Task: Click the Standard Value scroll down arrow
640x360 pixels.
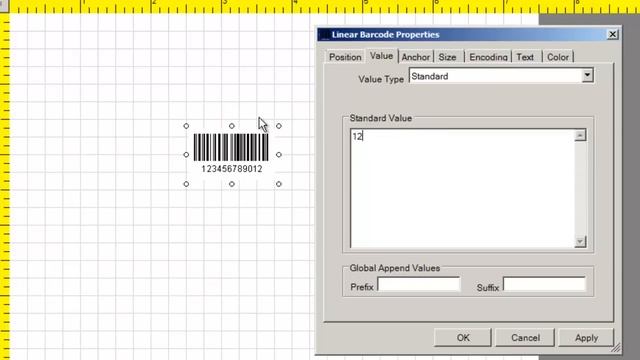Action: (x=580, y=242)
